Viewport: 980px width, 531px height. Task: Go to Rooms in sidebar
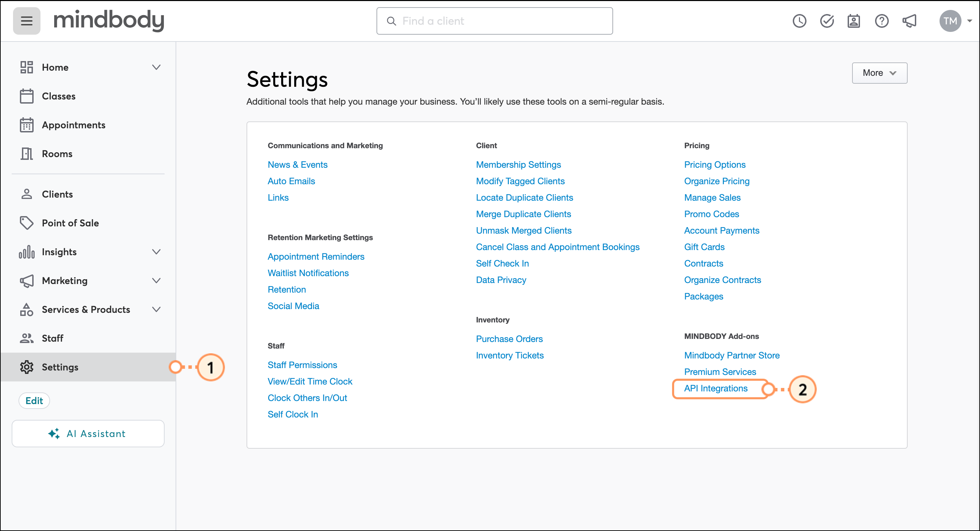(x=57, y=154)
